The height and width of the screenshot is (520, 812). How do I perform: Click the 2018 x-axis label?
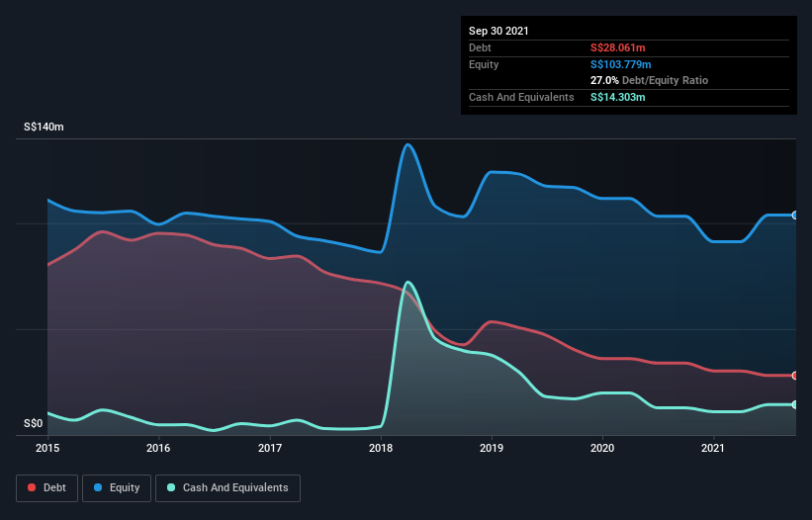click(381, 448)
